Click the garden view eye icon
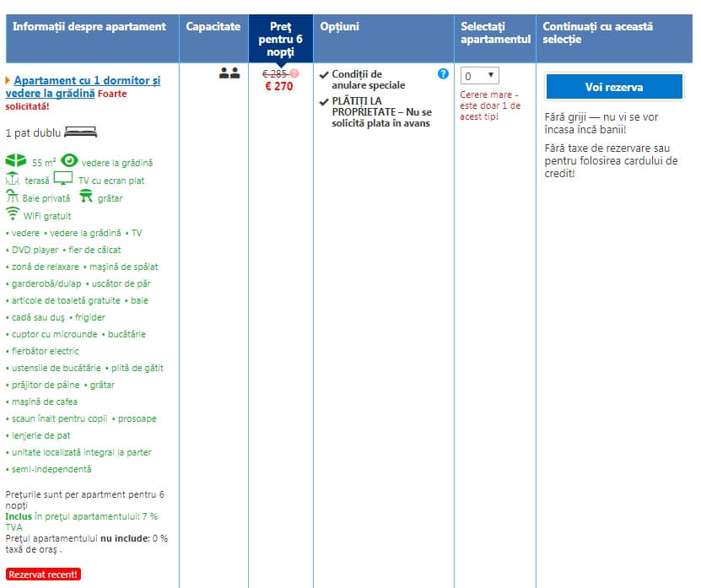The height and width of the screenshot is (588, 701). (x=69, y=160)
